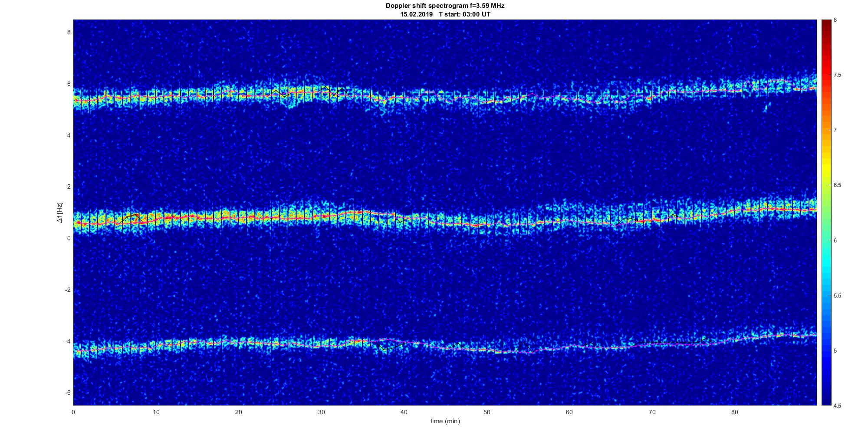The width and height of the screenshot is (868, 435).
Task: Click the x-axis tick label 10
Action: [x=156, y=412]
